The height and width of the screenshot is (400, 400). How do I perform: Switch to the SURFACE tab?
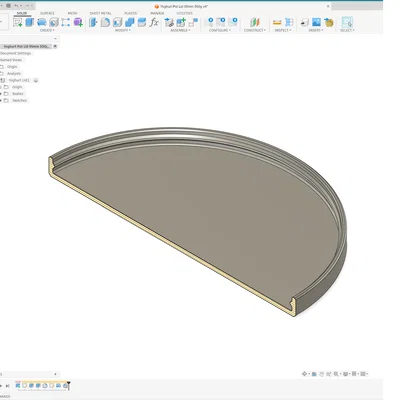click(x=47, y=13)
